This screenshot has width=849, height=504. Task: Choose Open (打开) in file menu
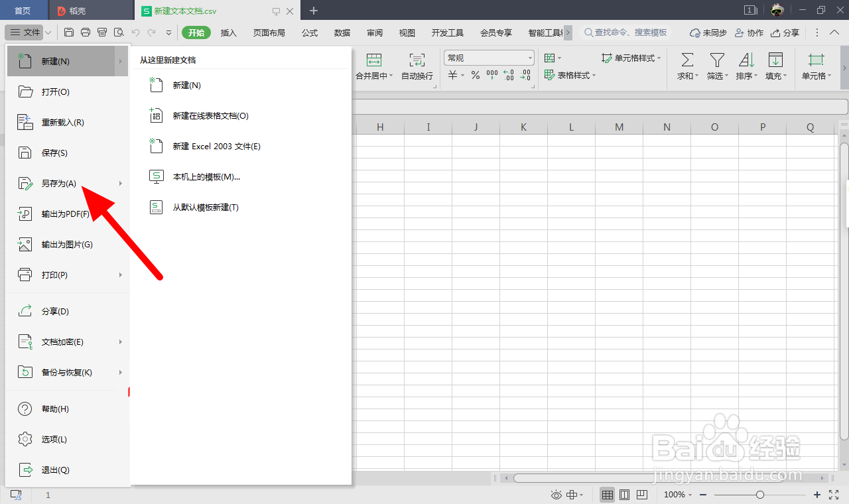tap(66, 92)
